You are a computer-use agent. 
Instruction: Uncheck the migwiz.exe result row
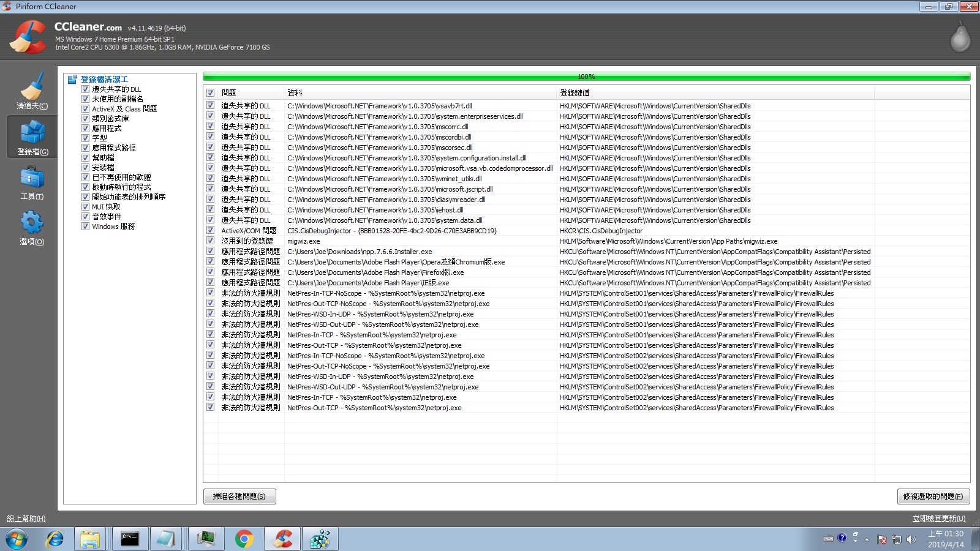211,241
